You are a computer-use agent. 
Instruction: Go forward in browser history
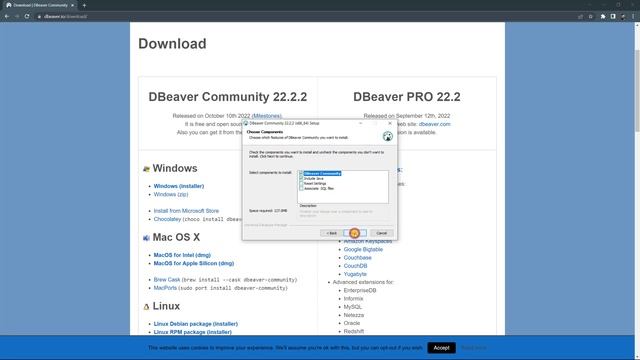(17, 16)
